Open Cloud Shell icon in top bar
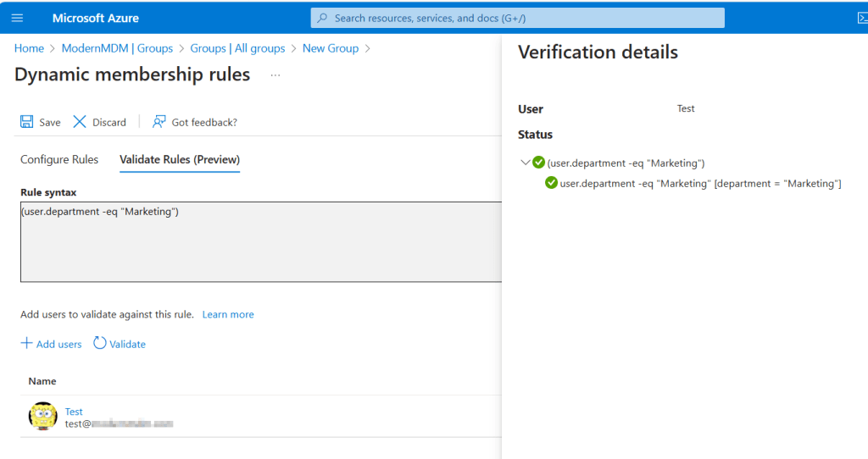Screen dimensions: 868x459 (x=861, y=18)
